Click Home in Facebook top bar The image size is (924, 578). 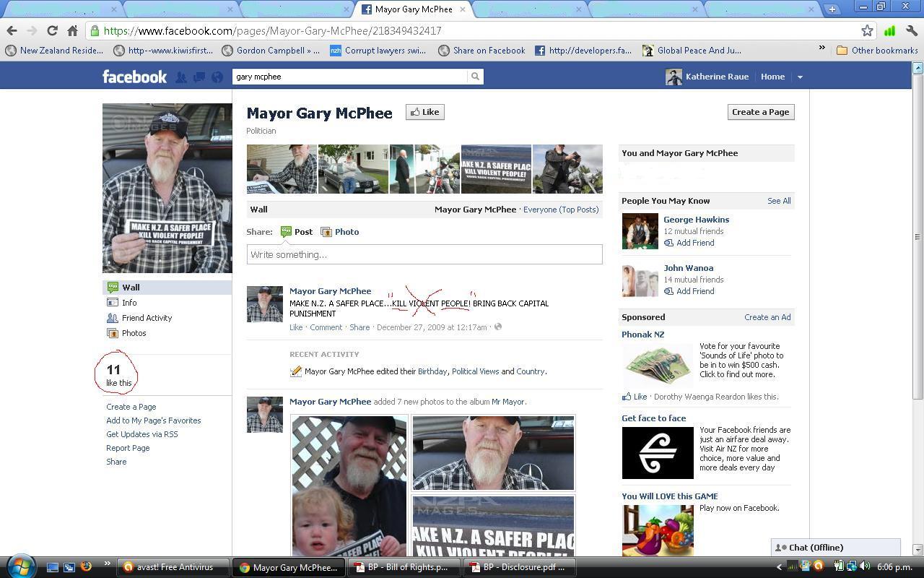coord(772,77)
